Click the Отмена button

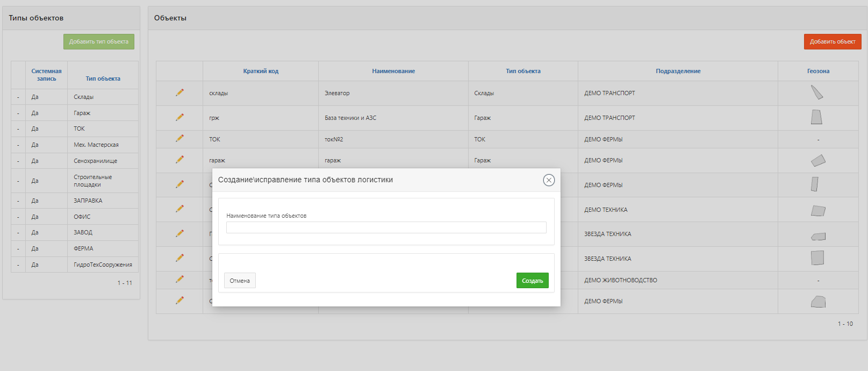point(240,281)
